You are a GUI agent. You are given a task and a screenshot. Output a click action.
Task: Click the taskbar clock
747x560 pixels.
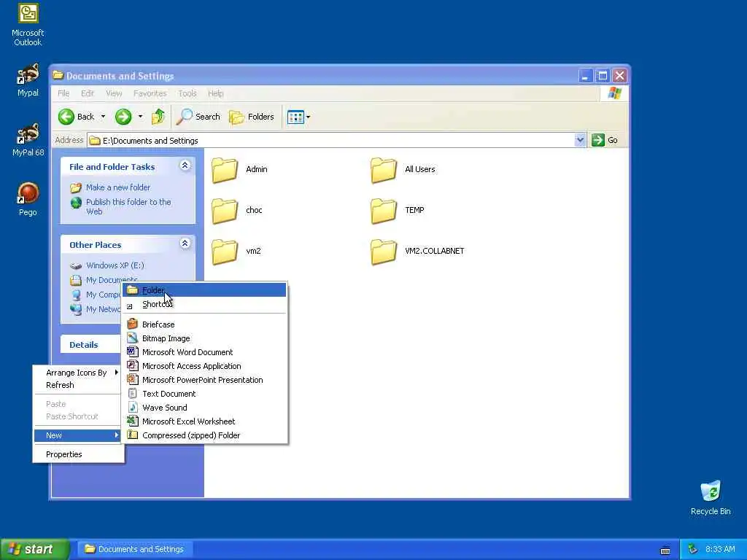(x=720, y=550)
